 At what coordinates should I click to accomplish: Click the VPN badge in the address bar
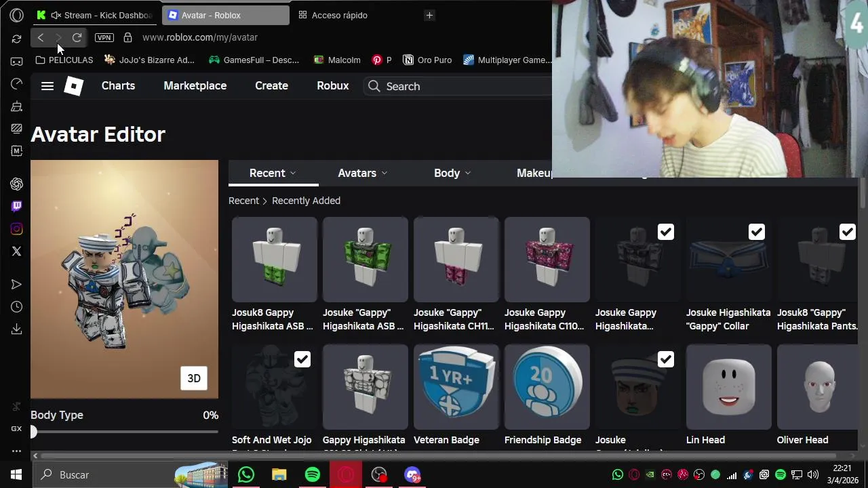(x=104, y=37)
